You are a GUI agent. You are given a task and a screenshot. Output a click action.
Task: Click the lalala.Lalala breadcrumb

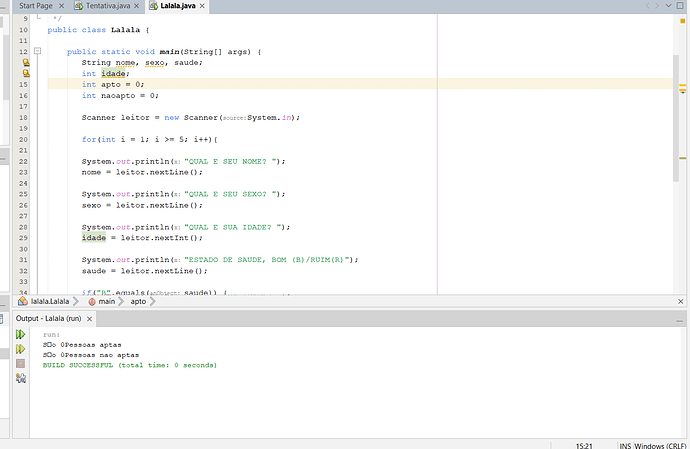[44, 302]
